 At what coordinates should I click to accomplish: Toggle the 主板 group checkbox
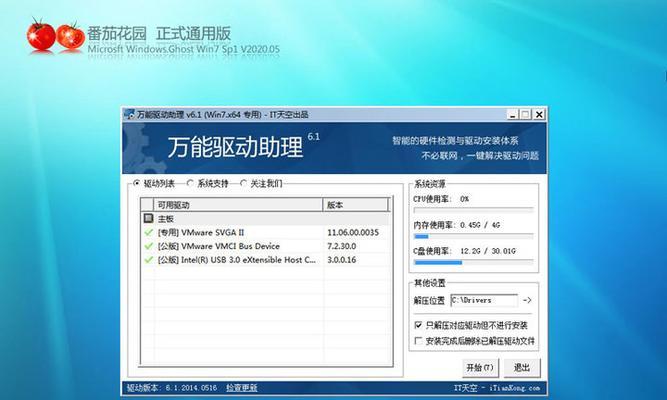(148, 218)
